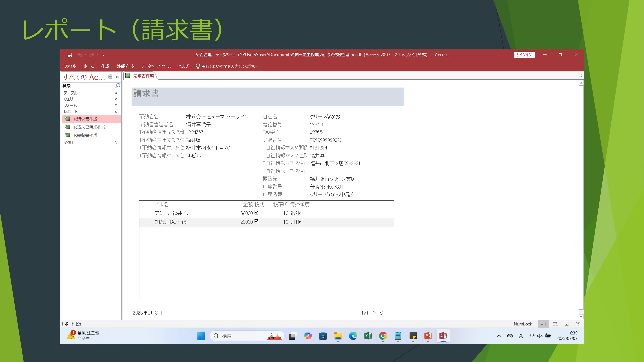Image resolution: width=644 pixels, height=362 pixels.
Task: Expand the マクロ group
Action: 116,142
